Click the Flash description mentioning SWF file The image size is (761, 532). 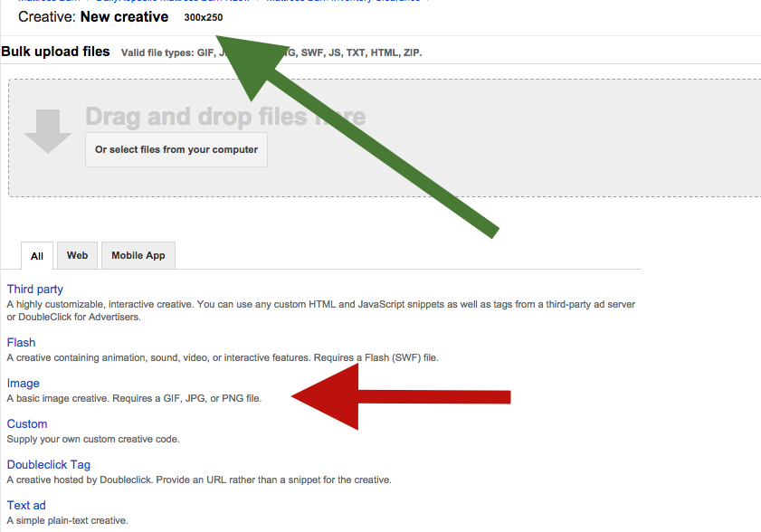coord(223,357)
